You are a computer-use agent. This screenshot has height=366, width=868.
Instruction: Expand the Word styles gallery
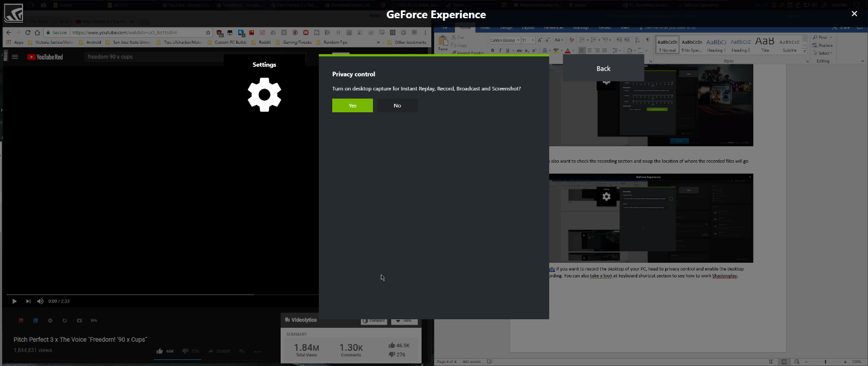[804, 52]
